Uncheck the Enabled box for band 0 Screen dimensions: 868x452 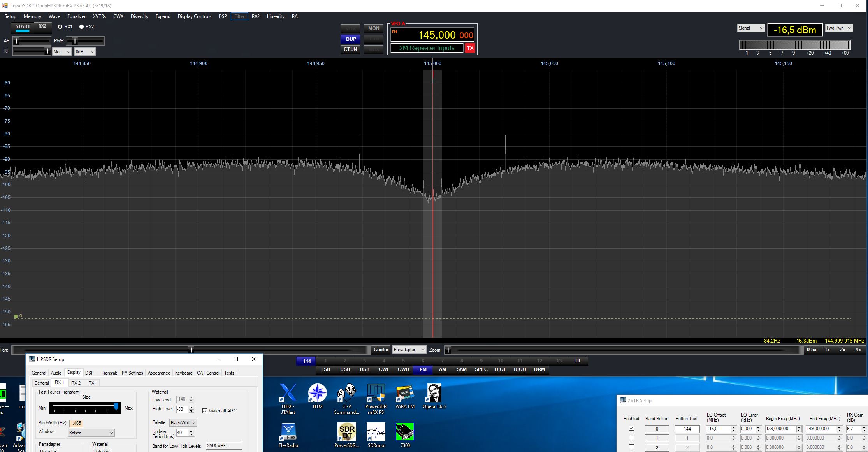631,428
